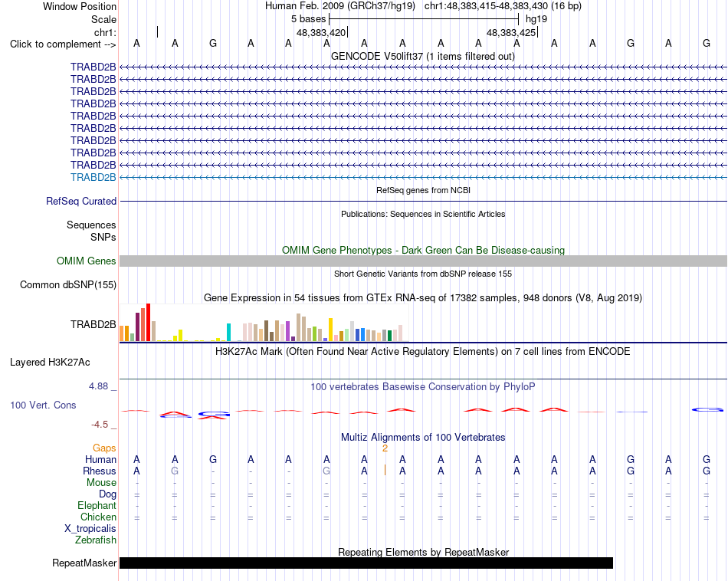Click the cyan bar in GTEx expression chart
Screen dimensions: 728x581
coord(228,333)
